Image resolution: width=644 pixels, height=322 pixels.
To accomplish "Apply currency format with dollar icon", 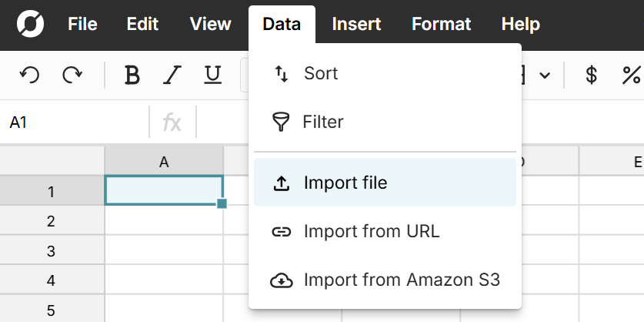I will [591, 75].
